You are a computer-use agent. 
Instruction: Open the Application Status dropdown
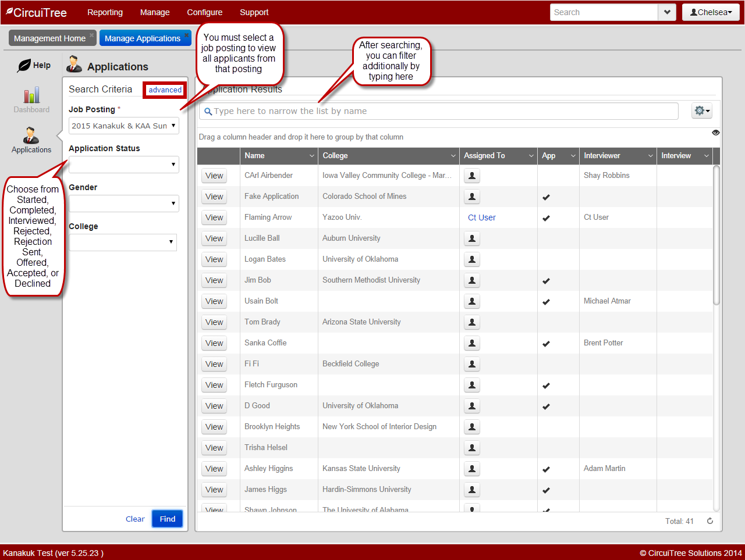pos(123,165)
